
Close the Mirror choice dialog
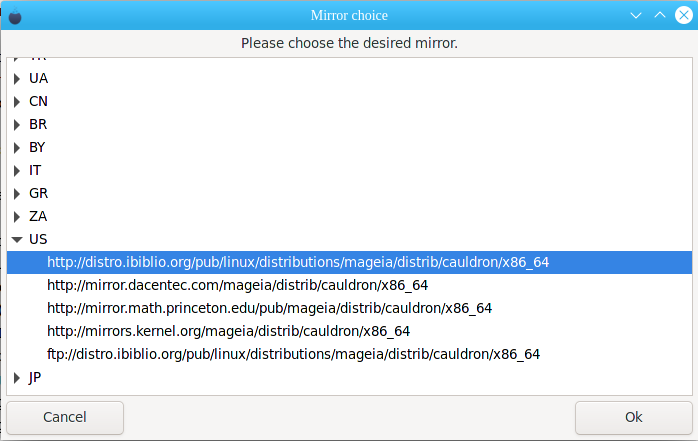pos(684,15)
